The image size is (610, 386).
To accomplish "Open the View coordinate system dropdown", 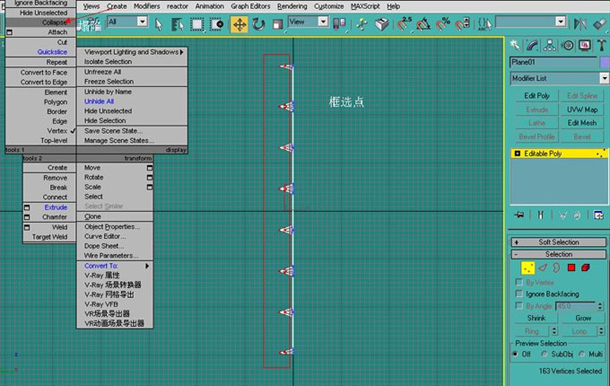I will [x=323, y=21].
